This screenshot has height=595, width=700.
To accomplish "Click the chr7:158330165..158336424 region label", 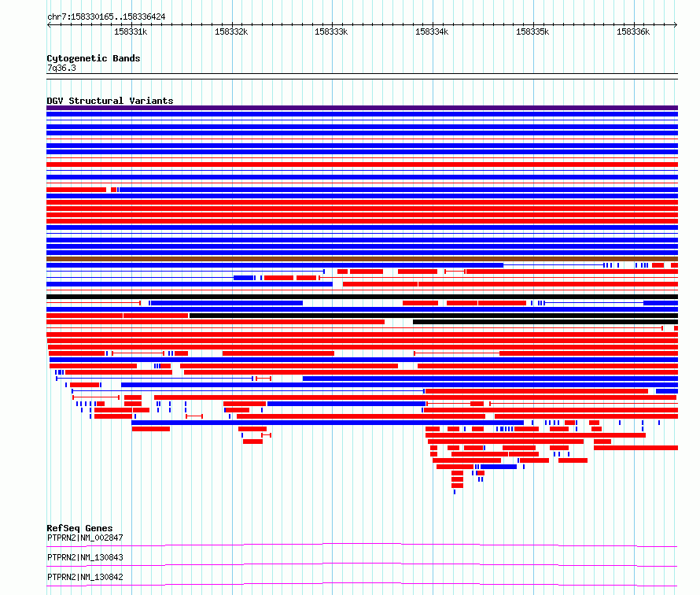I will pos(106,17).
